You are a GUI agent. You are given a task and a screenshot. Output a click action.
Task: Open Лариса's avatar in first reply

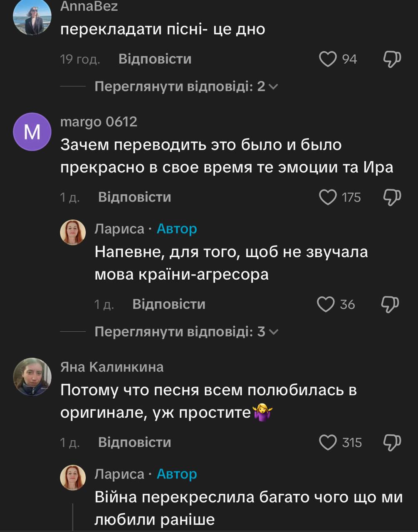(73, 232)
